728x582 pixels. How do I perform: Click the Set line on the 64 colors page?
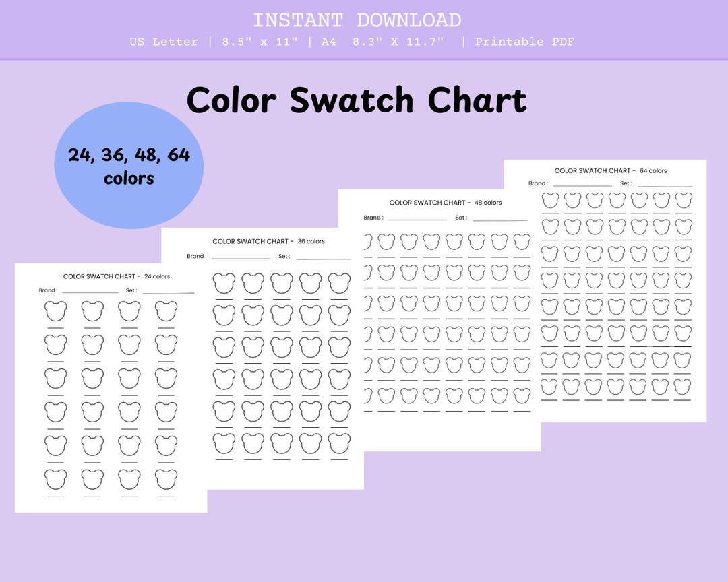[x=665, y=186]
